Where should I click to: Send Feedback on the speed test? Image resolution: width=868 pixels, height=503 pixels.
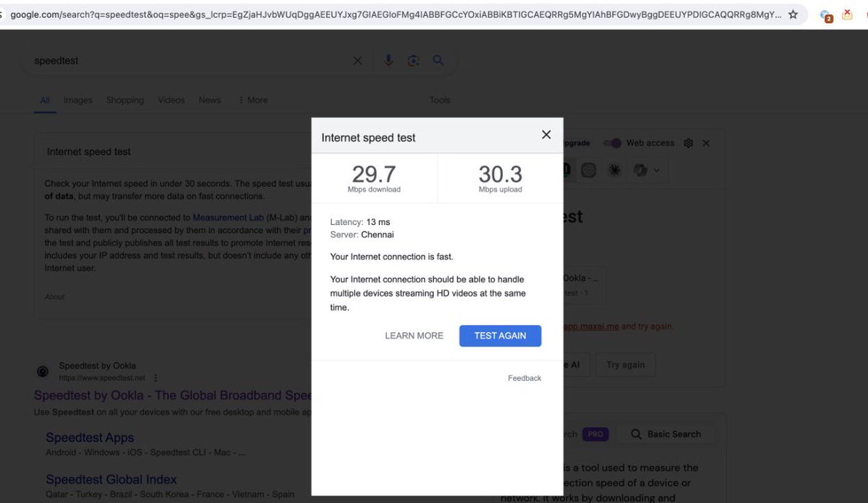pyautogui.click(x=524, y=378)
